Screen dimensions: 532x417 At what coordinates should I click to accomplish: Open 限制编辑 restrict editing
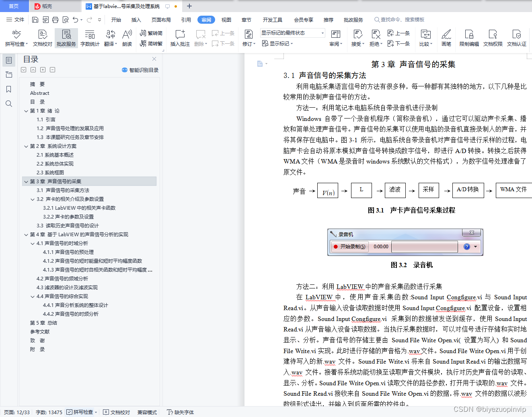tap(469, 38)
